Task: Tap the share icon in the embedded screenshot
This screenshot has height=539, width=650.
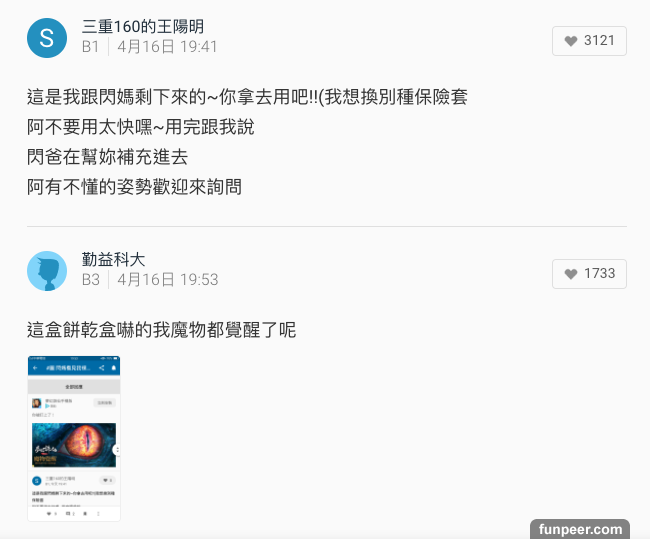Action: [102, 368]
